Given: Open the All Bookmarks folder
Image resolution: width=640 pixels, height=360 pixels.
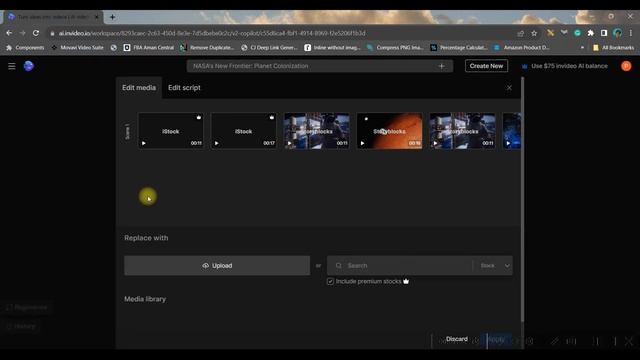Looking at the screenshot, I should coord(614,48).
